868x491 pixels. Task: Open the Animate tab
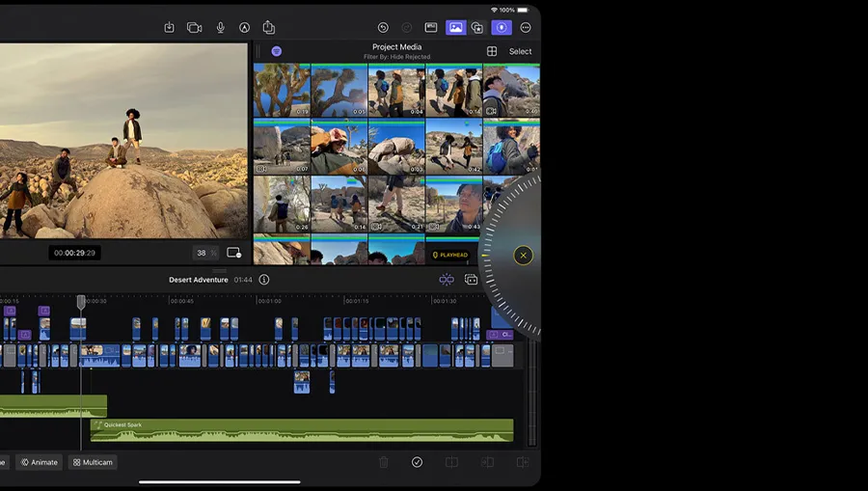tap(40, 462)
